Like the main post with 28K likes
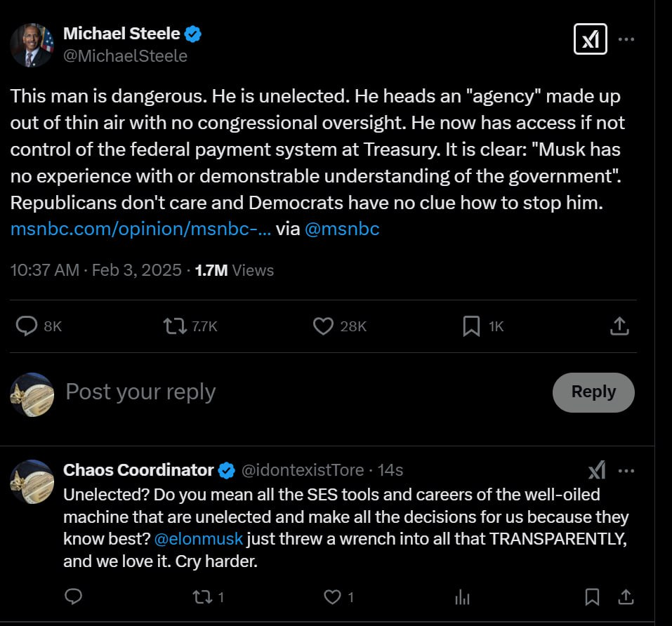This screenshot has height=626, width=672. 322,326
